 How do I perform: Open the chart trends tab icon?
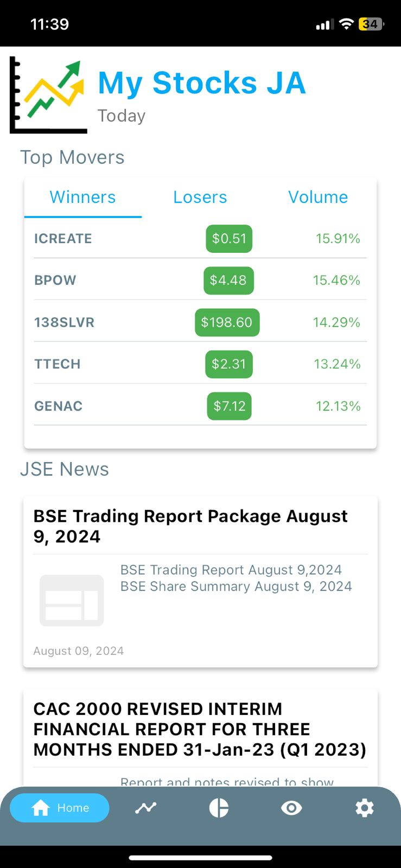click(145, 808)
